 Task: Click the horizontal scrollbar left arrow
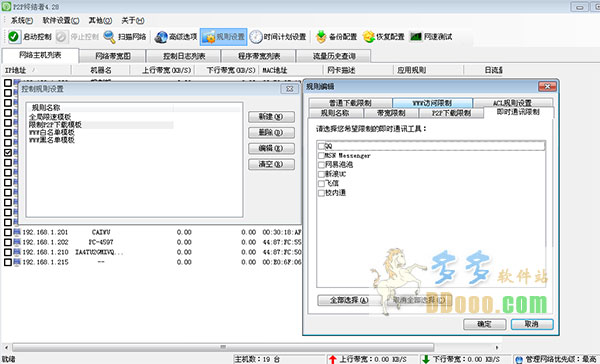coord(6,348)
